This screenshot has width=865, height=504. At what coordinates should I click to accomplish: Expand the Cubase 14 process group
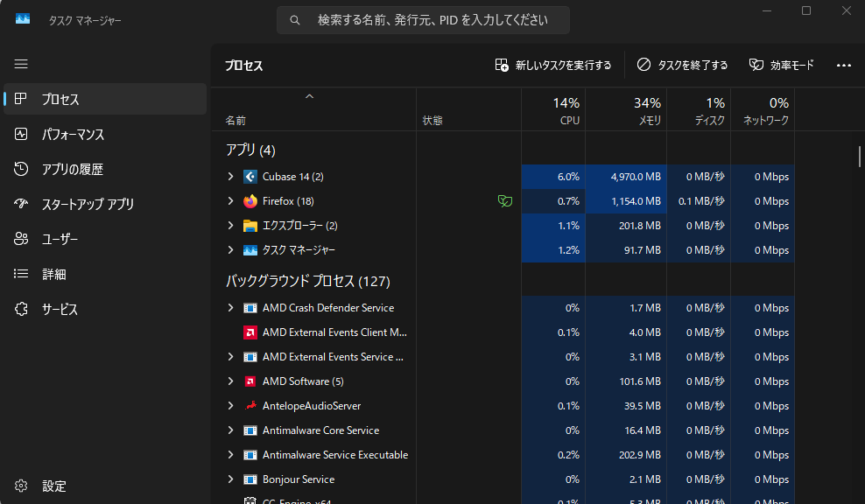pyautogui.click(x=230, y=177)
